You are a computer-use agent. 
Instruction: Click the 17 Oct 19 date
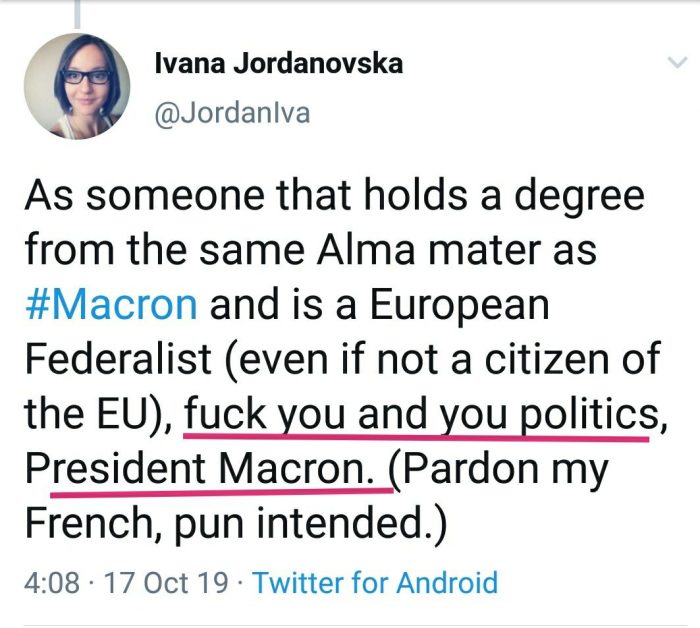point(164,582)
